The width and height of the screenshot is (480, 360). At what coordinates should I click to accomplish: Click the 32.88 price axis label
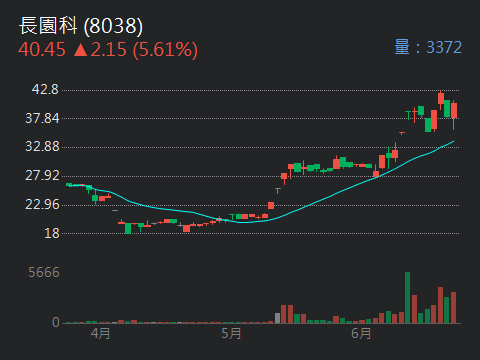coord(42,146)
